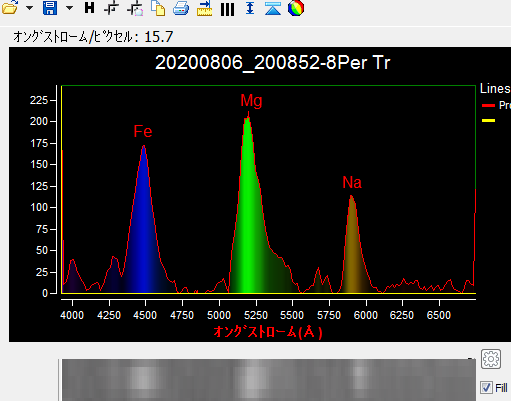The image size is (511, 401).
Task: Click the 5750 tick label on the x-axis
Action: point(329,315)
